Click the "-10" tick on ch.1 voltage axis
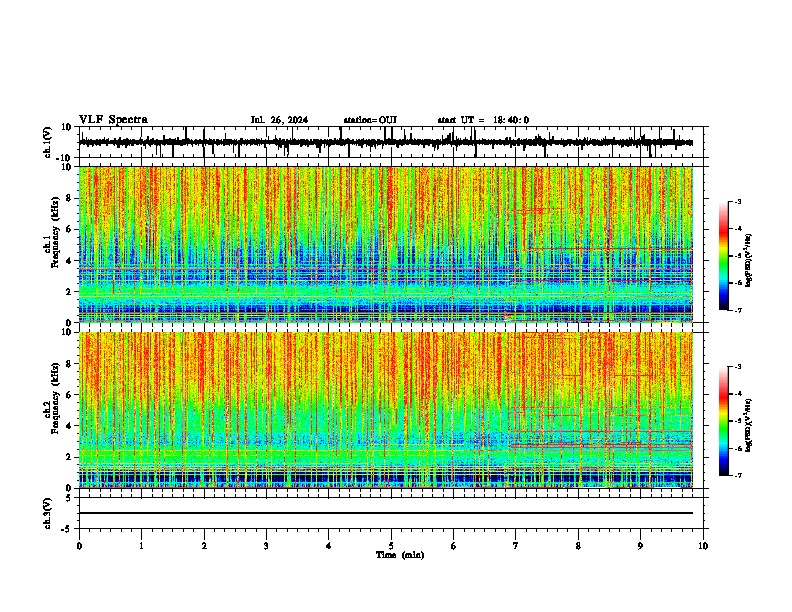This screenshot has height=612, width=792. pos(65,158)
